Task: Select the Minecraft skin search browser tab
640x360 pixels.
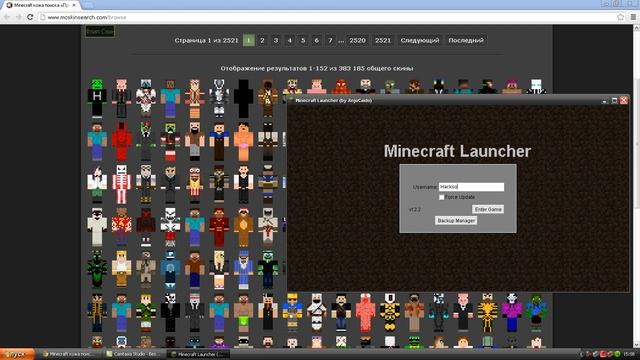Action: [41, 5]
